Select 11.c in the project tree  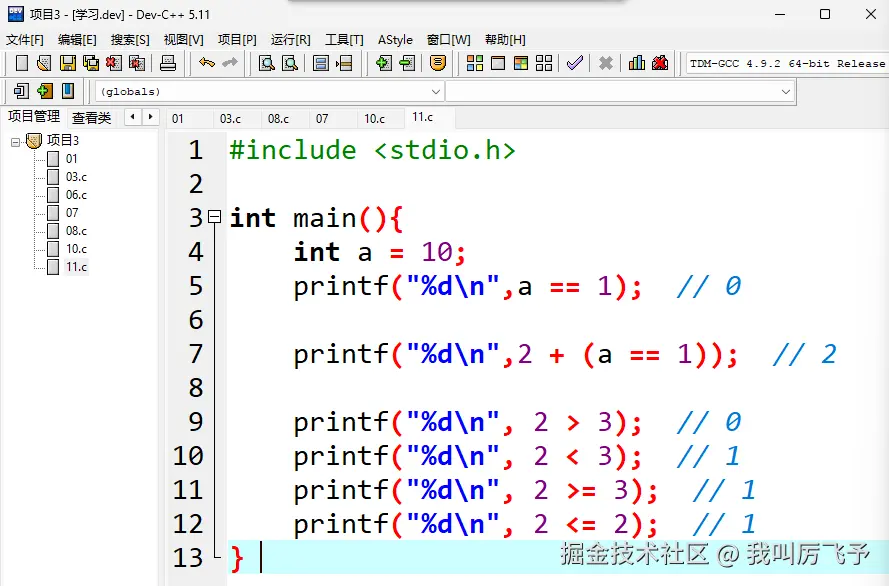click(76, 266)
